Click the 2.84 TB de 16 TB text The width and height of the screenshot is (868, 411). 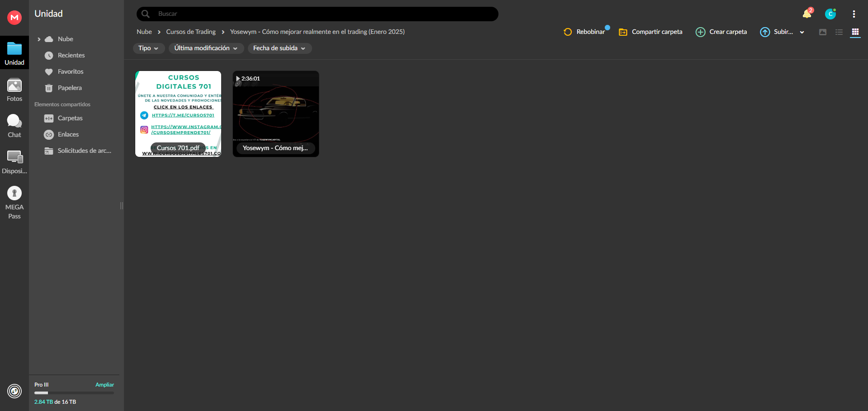pos(55,402)
